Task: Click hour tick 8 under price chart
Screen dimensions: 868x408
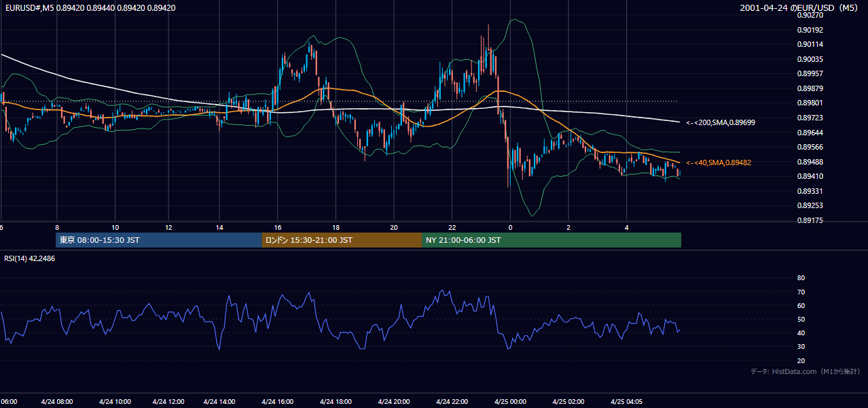Action: pyautogui.click(x=57, y=227)
